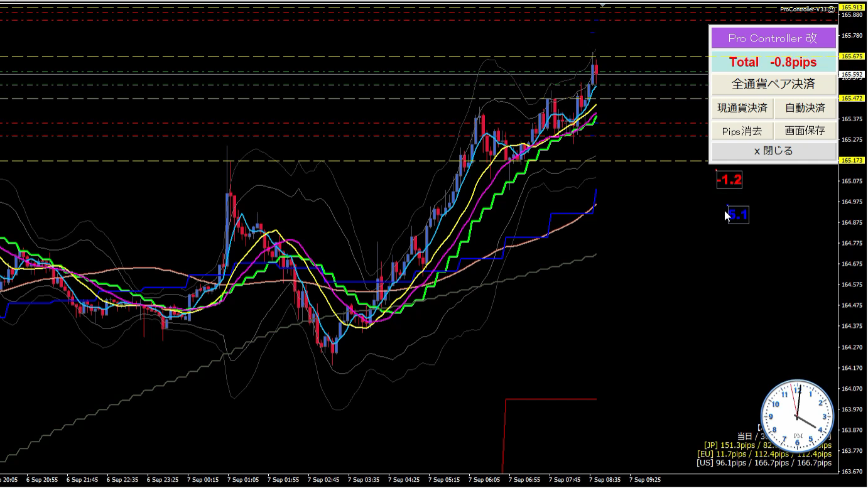Click the 7 Sep 08:35 time axis label
The width and height of the screenshot is (868, 488).
tap(605, 480)
